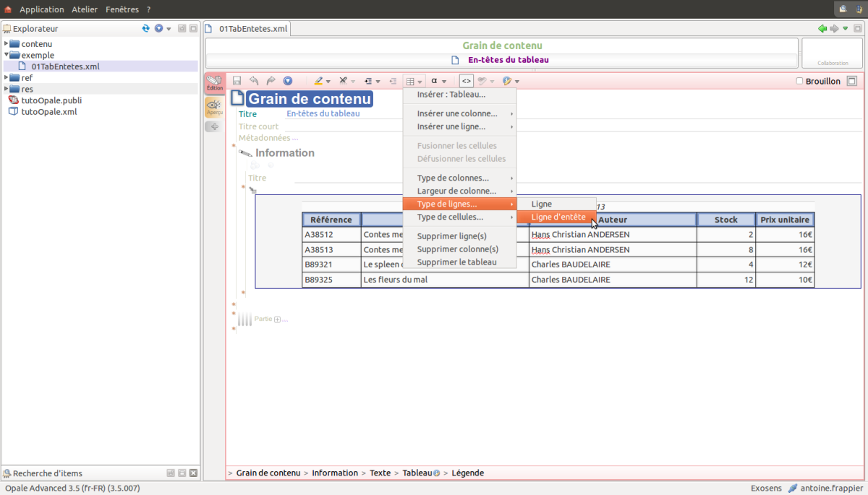Choose Supprimer le tableau menu entry
This screenshot has width=868, height=495.
coord(456,262)
